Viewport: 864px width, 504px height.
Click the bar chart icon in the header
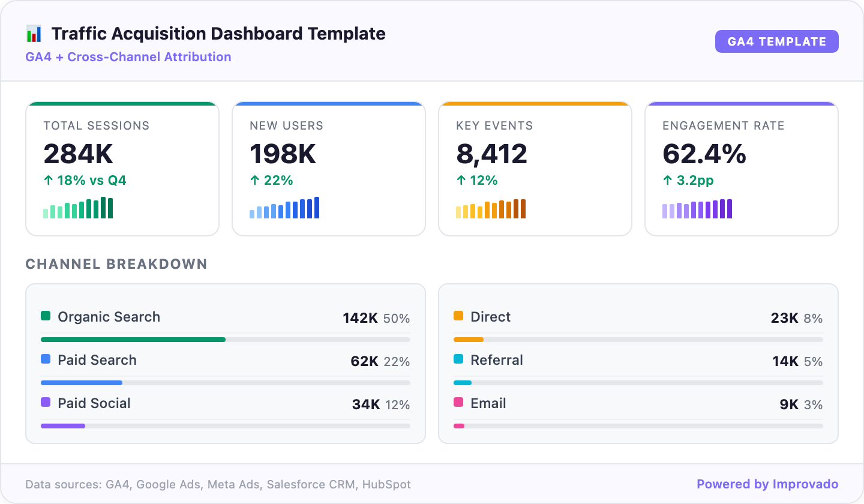33,34
